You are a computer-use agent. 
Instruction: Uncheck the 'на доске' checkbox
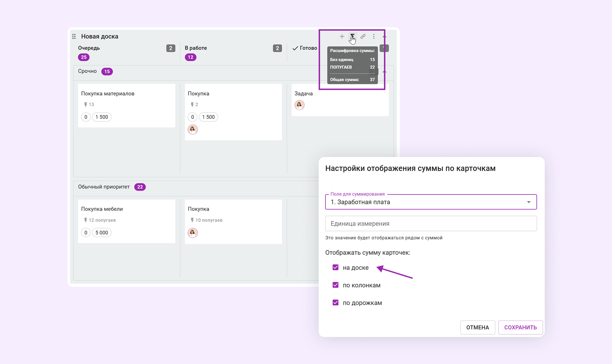click(x=335, y=267)
